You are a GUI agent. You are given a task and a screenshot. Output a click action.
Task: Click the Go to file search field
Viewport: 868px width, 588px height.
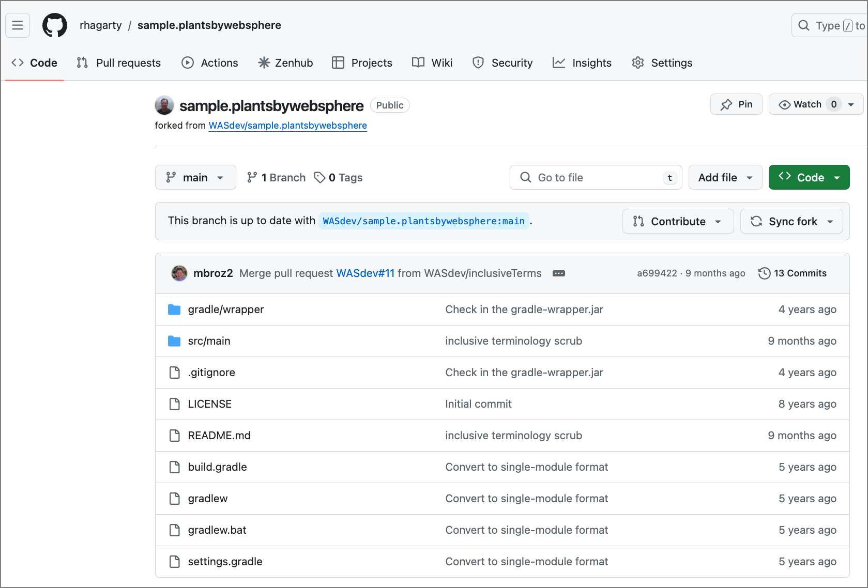[x=596, y=178]
